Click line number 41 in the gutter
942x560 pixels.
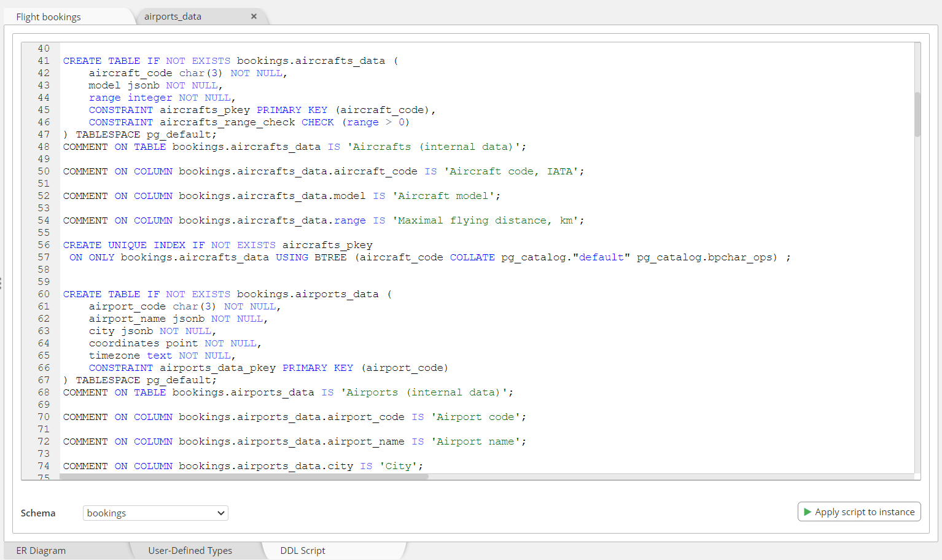tap(43, 60)
